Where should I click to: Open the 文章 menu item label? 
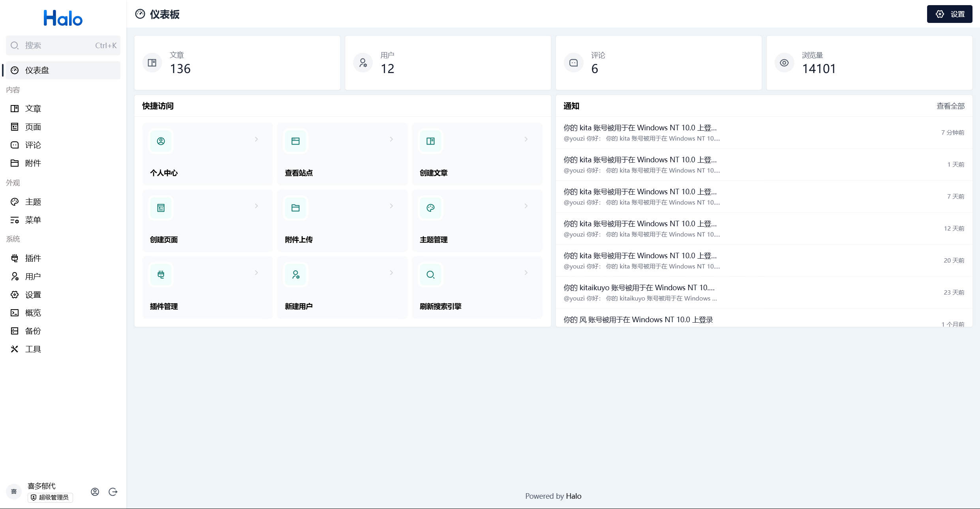(x=33, y=109)
